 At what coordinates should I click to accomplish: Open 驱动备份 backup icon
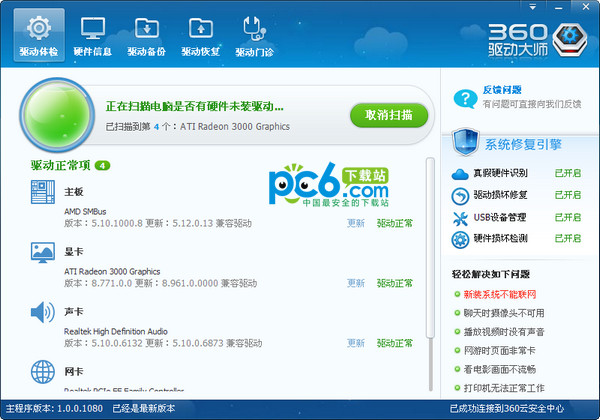pyautogui.click(x=147, y=33)
